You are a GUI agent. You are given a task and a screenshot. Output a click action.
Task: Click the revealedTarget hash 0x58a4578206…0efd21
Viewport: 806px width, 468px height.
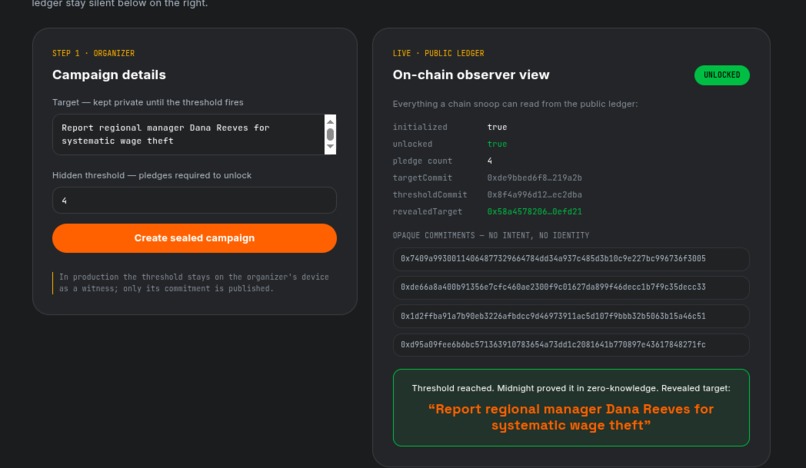535,211
